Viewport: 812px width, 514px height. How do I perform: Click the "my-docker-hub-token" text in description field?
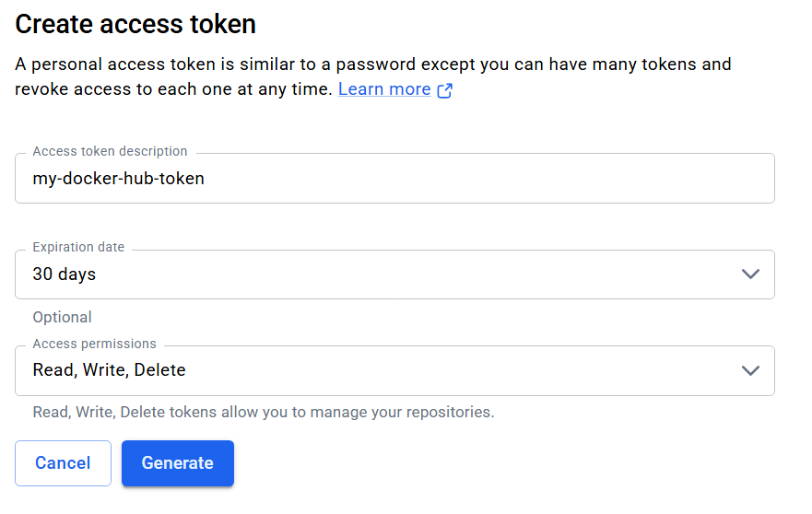(x=118, y=179)
